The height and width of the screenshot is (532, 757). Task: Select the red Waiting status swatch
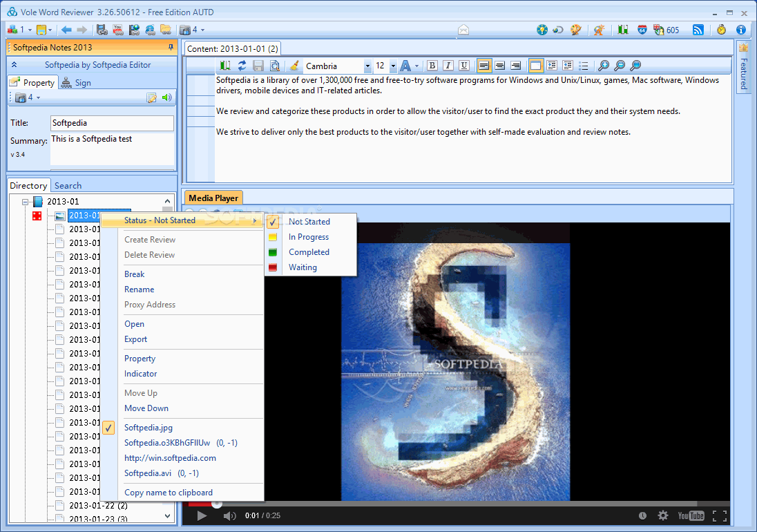point(273,267)
